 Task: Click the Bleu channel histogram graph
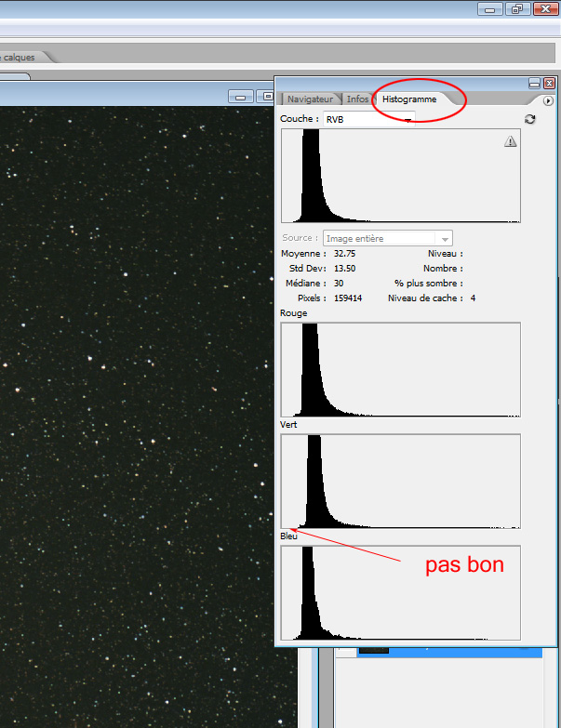tap(401, 593)
